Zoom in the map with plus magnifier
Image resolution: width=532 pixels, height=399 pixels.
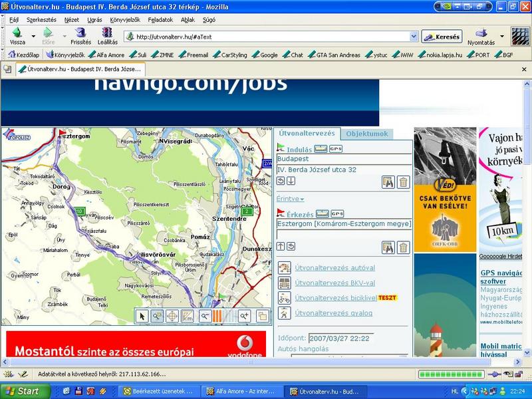coord(245,317)
